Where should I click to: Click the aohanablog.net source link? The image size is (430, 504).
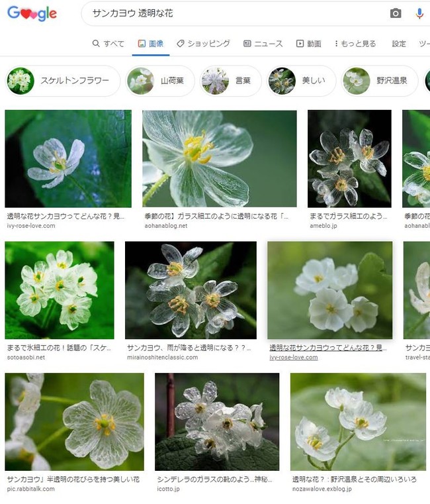tap(165, 226)
